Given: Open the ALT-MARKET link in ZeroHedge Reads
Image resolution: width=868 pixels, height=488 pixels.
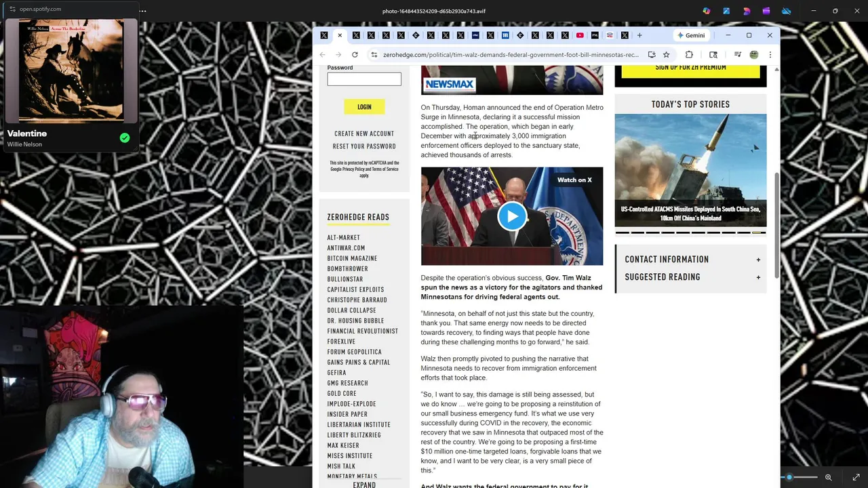Looking at the screenshot, I should tap(343, 238).
